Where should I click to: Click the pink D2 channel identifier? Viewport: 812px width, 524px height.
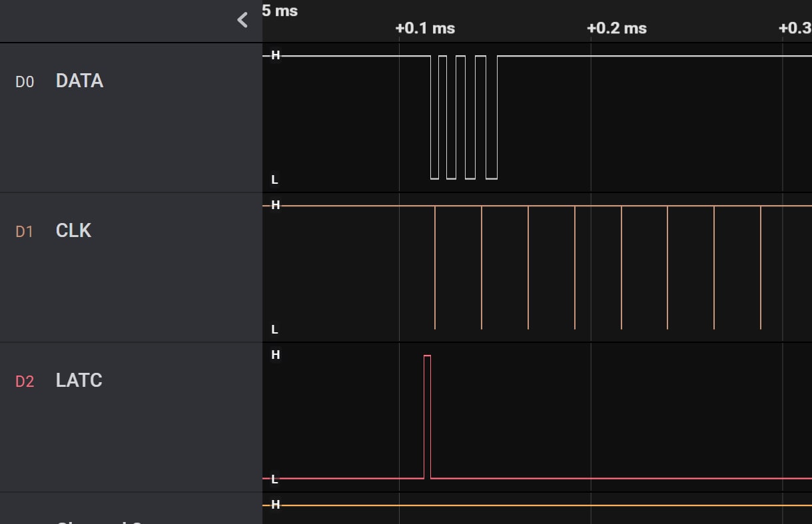pos(25,382)
